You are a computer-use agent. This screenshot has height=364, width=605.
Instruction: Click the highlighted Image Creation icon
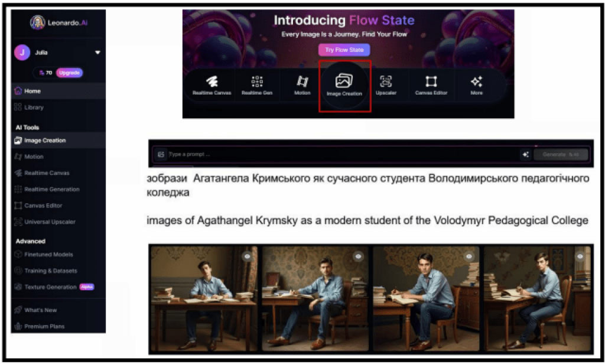[344, 86]
